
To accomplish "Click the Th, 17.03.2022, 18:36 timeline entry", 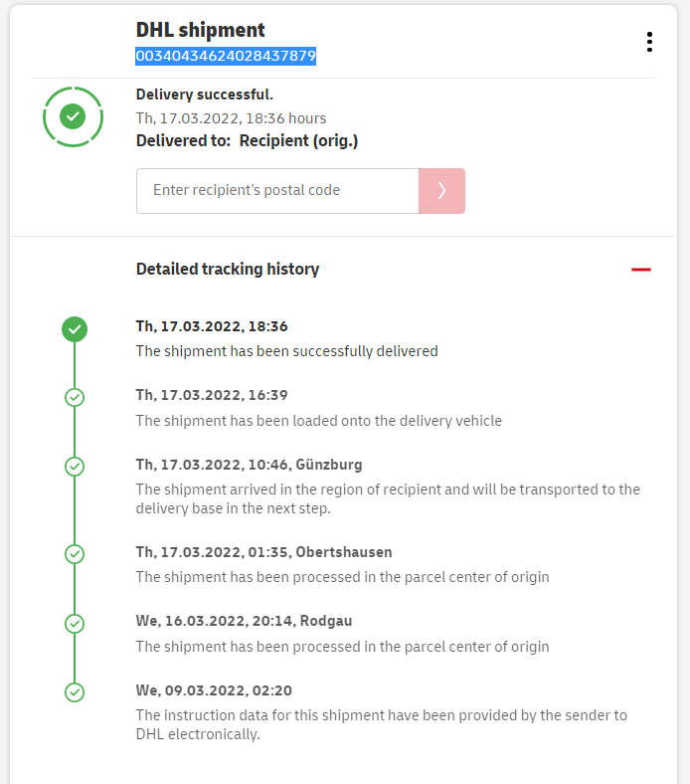I will (x=212, y=326).
